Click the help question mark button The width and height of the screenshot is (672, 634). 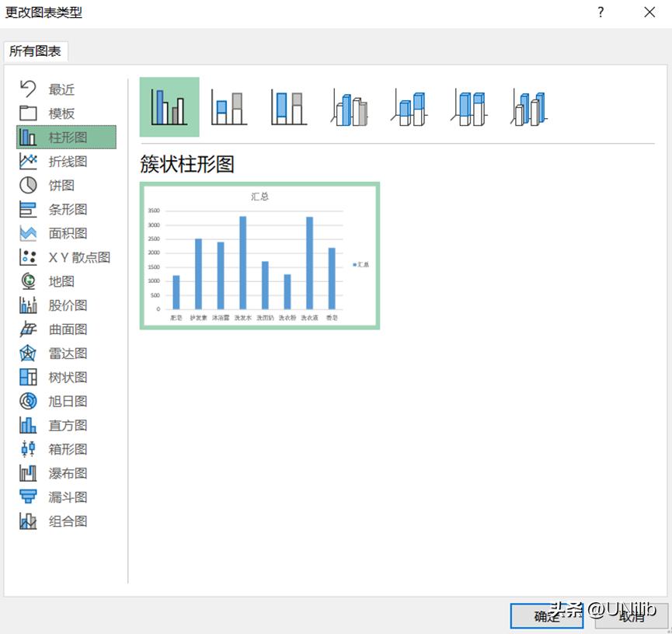click(601, 12)
